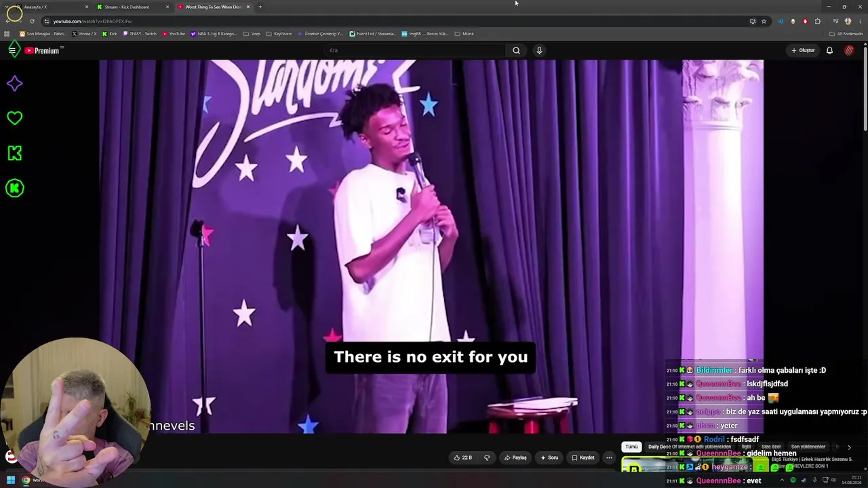
Task: Open the browser extensions puzzle icon
Action: 818,21
